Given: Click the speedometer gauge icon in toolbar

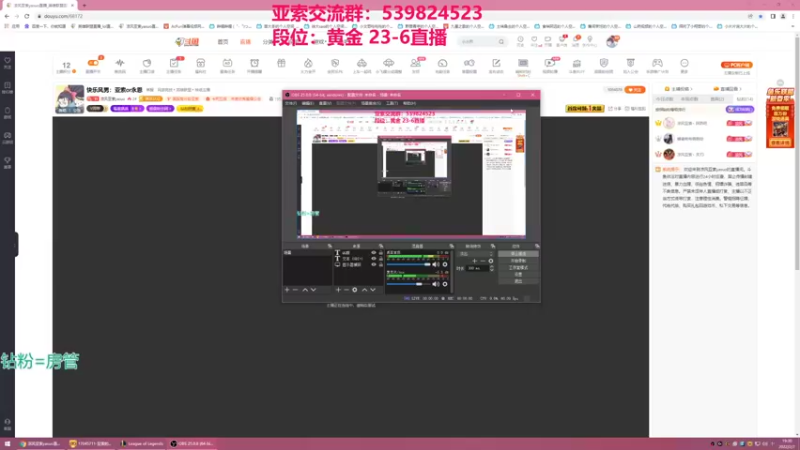Looking at the screenshot, I should pyautogui.click(x=442, y=63).
